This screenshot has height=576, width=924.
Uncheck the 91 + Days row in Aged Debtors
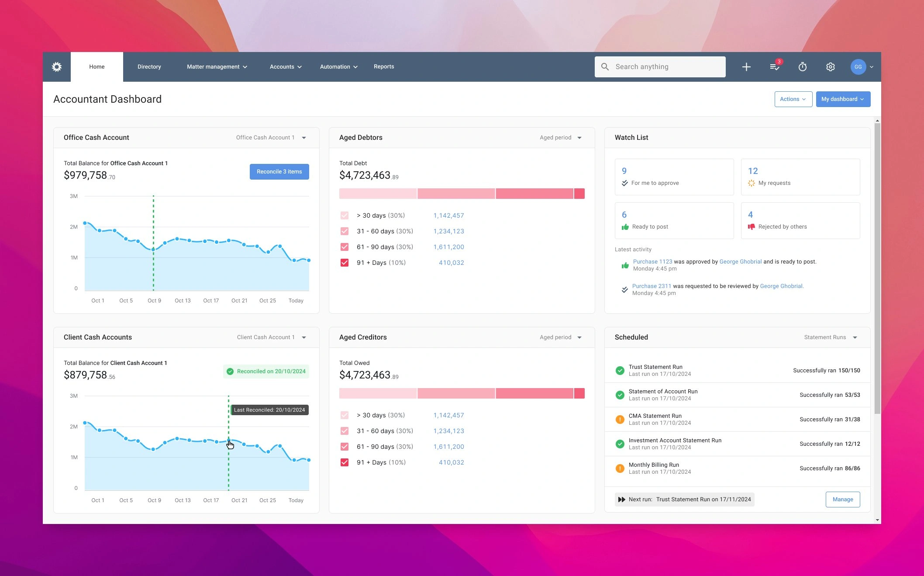point(345,263)
